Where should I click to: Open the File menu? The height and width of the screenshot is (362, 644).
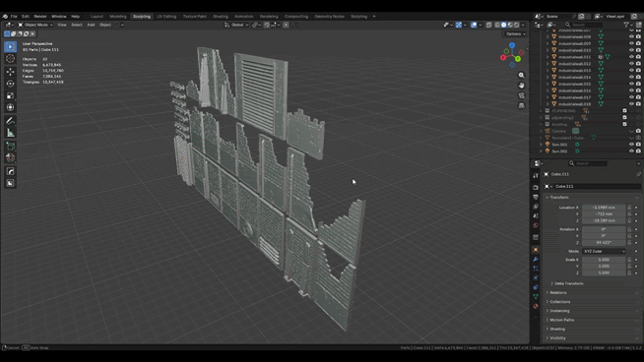[14, 17]
